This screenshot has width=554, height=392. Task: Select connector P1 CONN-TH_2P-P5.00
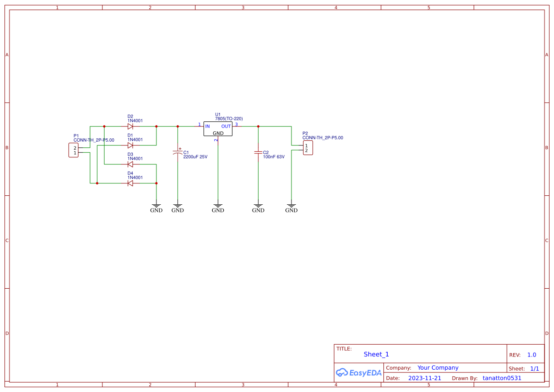click(x=74, y=149)
